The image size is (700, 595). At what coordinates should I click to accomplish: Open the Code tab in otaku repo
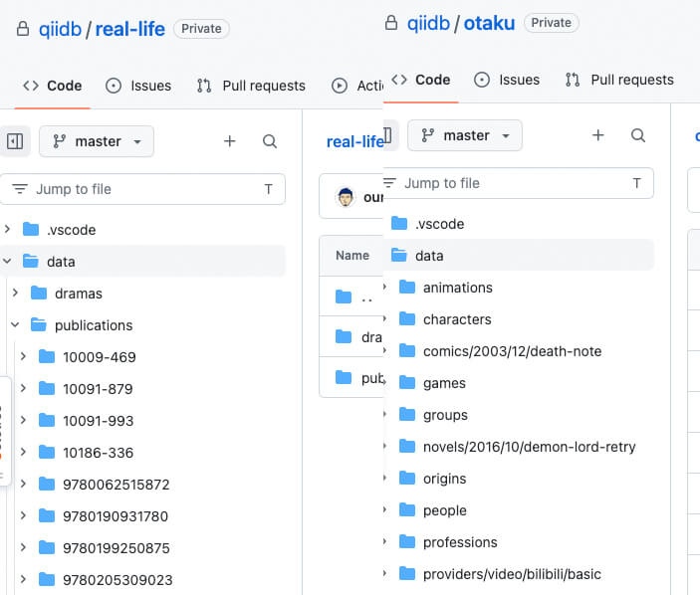[x=421, y=80]
